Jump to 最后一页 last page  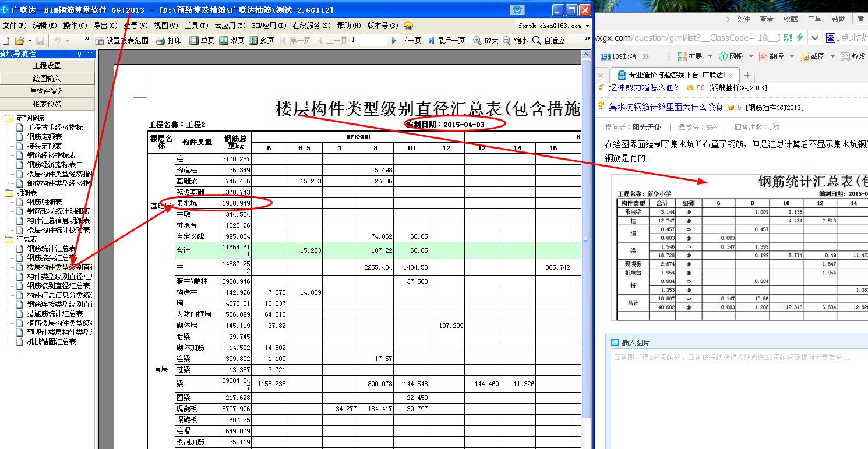click(446, 41)
